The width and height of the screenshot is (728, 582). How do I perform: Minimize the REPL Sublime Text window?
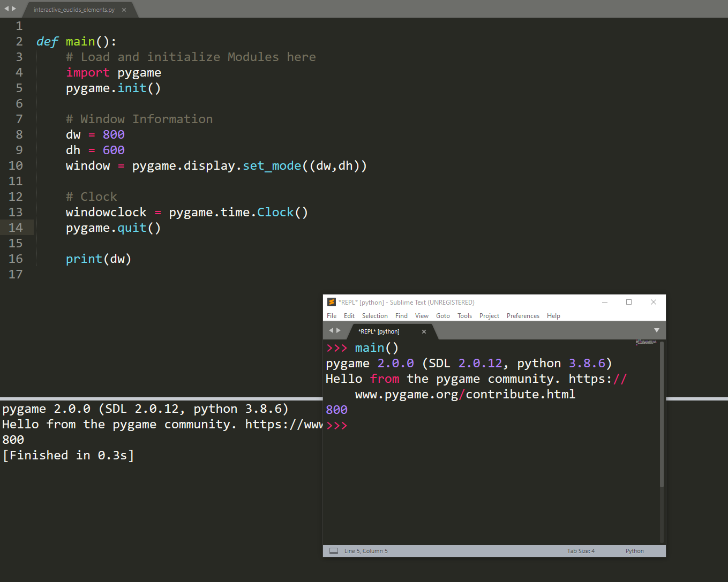[x=605, y=302]
